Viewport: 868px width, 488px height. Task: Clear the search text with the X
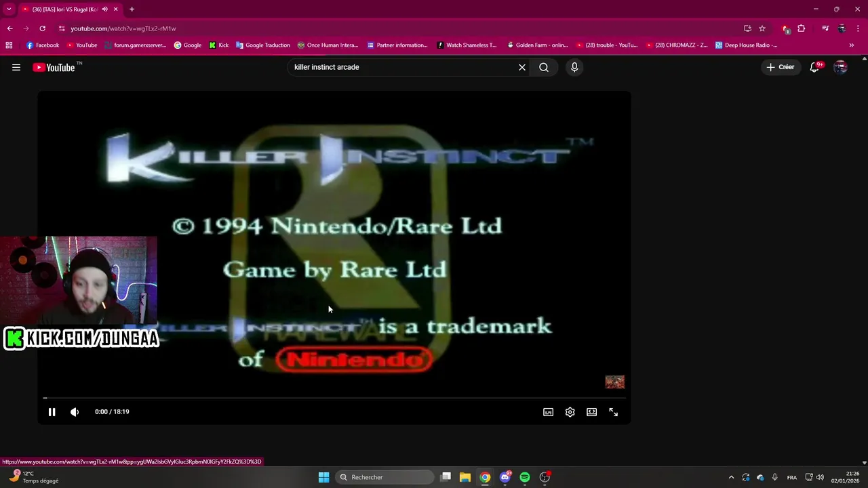coord(522,67)
